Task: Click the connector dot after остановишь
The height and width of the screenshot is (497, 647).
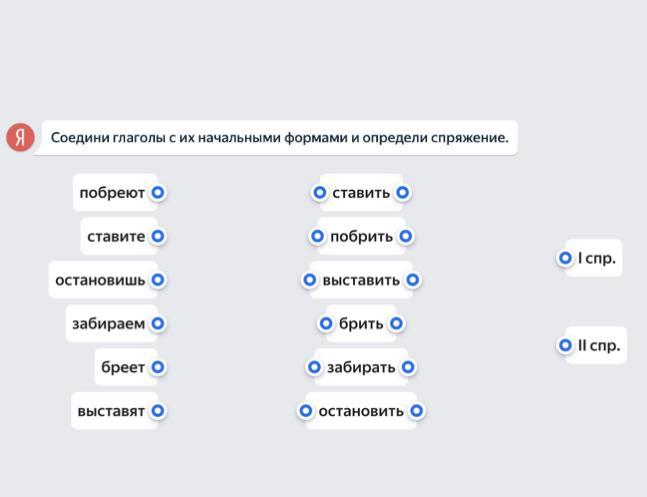Action: pos(157,280)
